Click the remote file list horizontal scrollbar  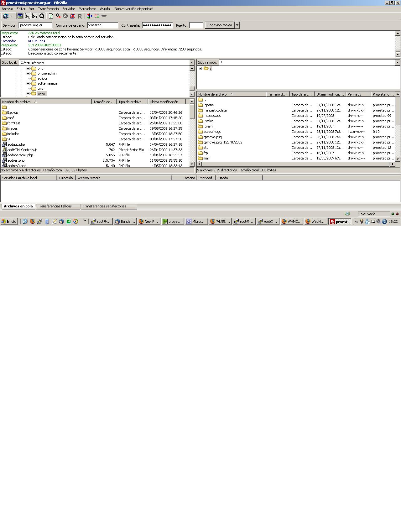(294, 164)
